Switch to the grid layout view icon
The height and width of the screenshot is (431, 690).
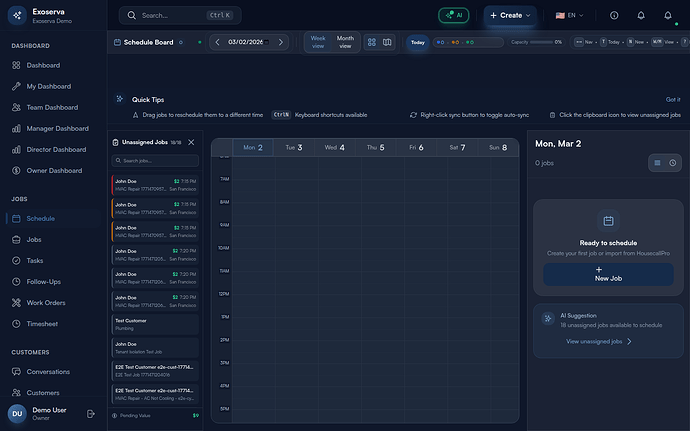372,42
